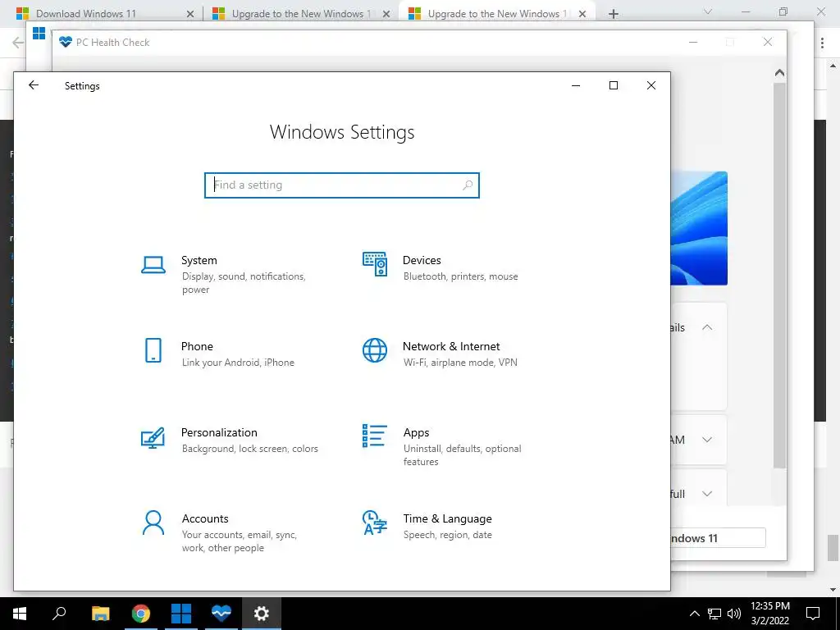The height and width of the screenshot is (630, 840).
Task: Switch to the second Upgrade to the New Windows tab
Action: (x=301, y=13)
